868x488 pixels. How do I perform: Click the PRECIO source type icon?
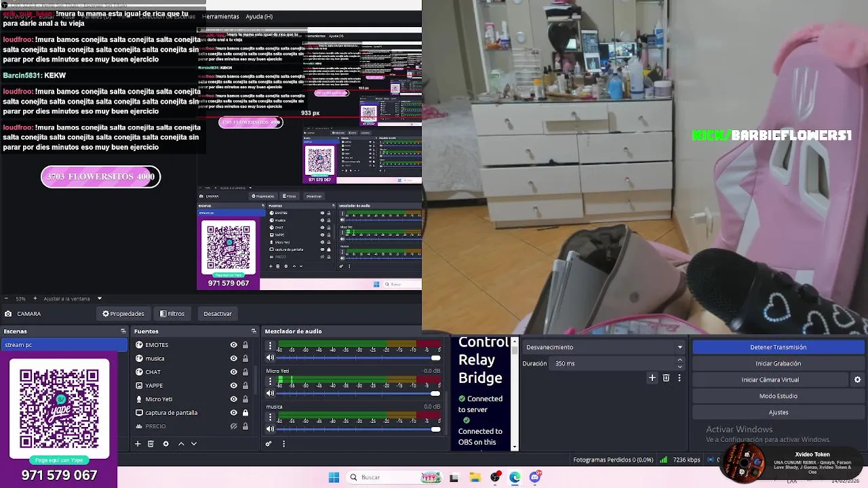point(139,426)
